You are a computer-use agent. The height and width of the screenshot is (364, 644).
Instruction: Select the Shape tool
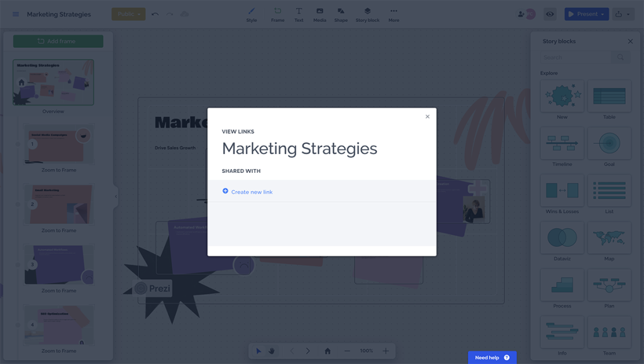point(341,14)
